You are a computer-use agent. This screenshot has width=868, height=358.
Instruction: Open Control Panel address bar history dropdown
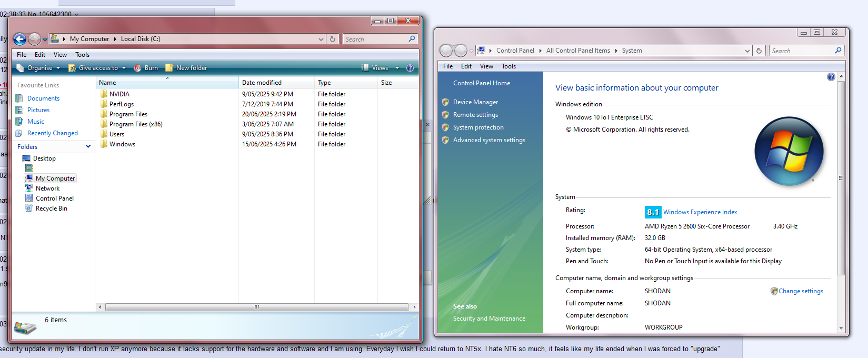747,51
